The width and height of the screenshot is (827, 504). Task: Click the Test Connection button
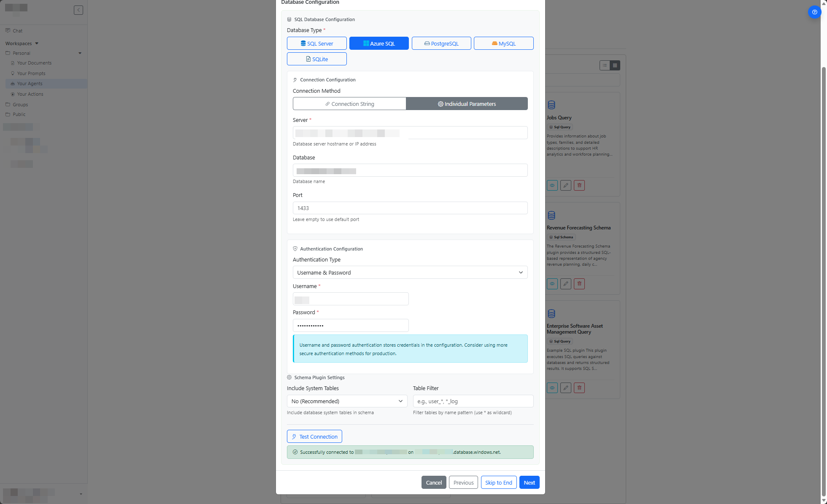[x=314, y=437]
